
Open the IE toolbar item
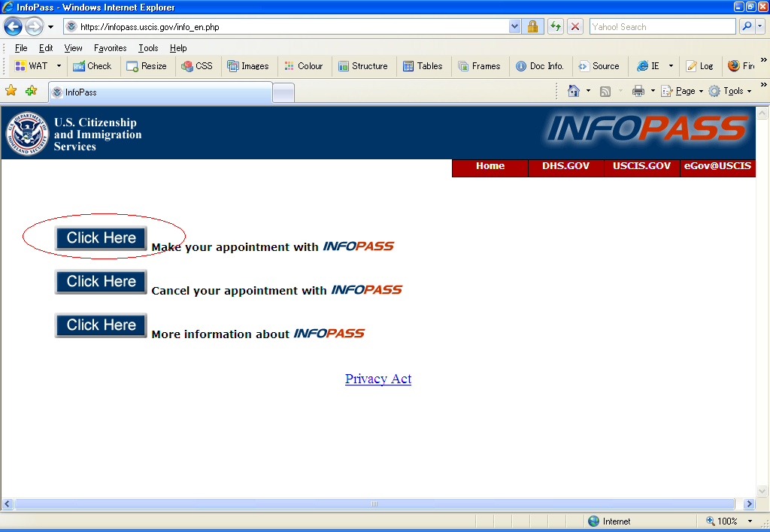[x=648, y=66]
